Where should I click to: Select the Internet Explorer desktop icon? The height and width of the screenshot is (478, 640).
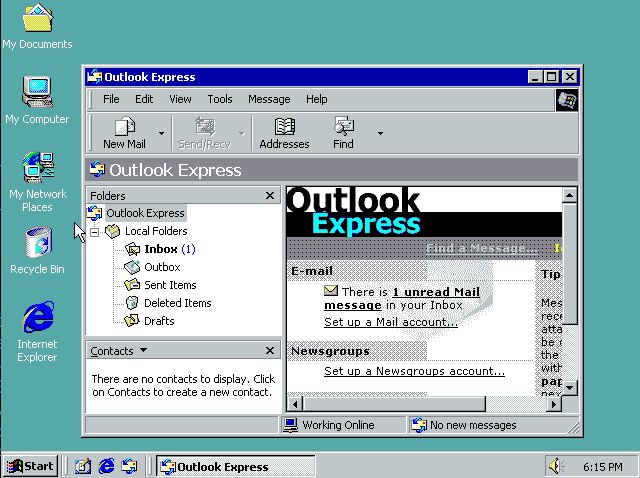click(x=38, y=332)
